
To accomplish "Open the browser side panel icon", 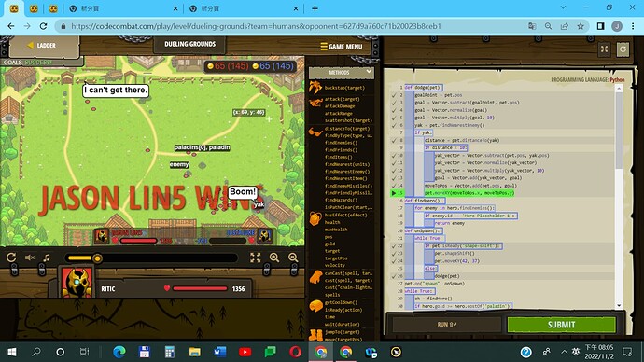I will [x=600, y=26].
